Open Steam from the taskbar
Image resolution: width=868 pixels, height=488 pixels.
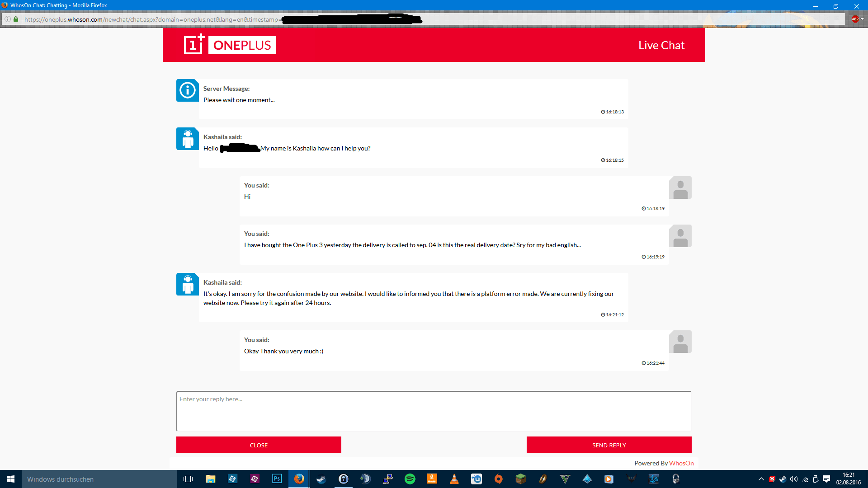321,479
